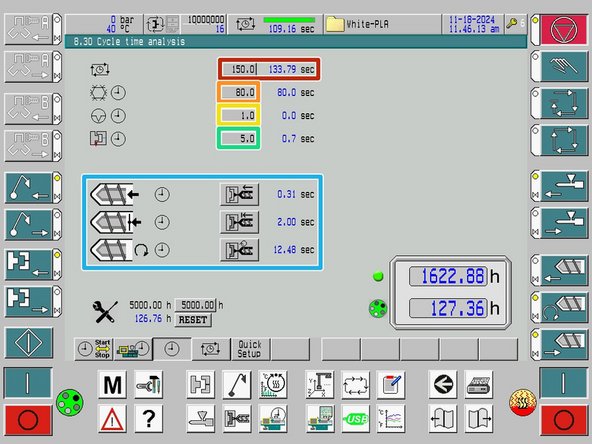Open the wrench and hammer tools icon
592x444 pixels.
point(149,385)
